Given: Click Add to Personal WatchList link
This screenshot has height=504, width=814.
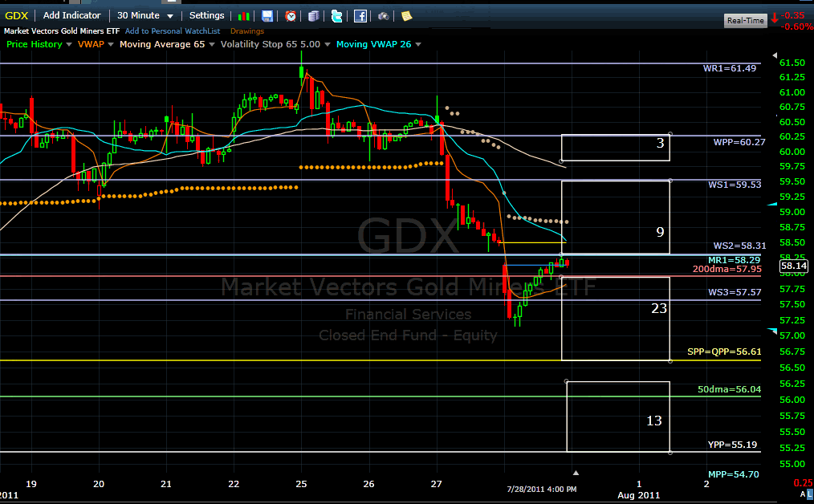Looking at the screenshot, I should [173, 31].
